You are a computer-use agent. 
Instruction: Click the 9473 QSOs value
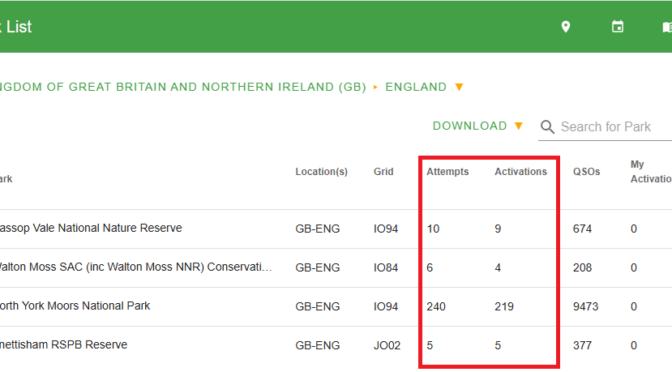tap(585, 307)
